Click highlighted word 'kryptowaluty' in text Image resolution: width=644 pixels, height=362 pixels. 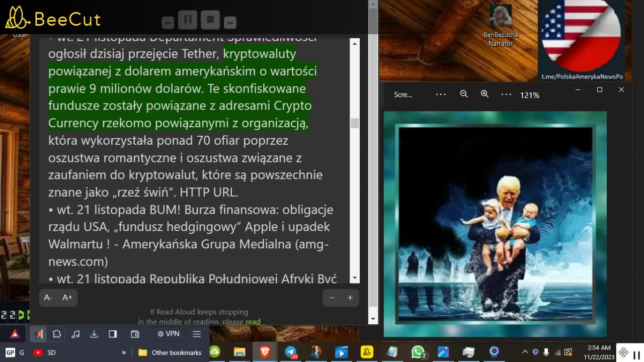tap(260, 53)
